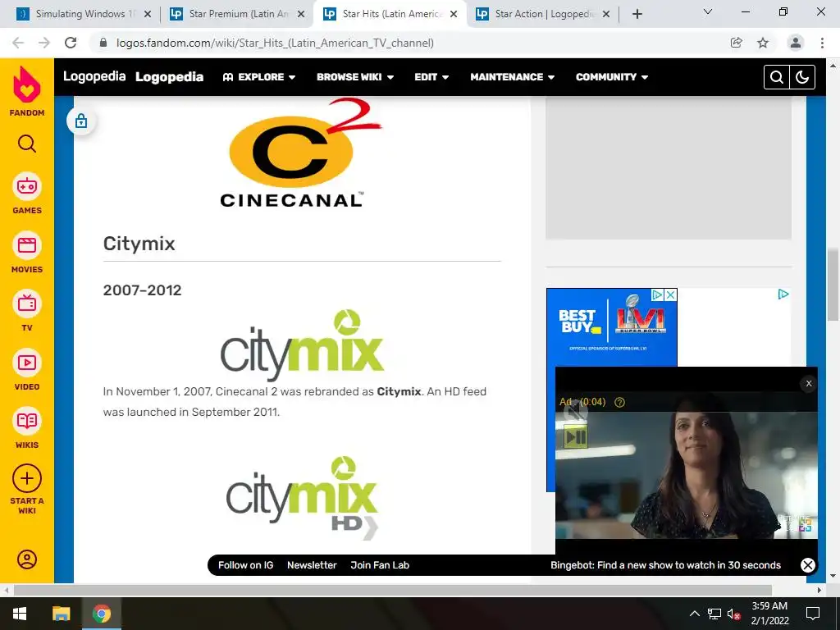Expand the Maintenance dropdown menu
The image size is (840, 630).
(512, 77)
